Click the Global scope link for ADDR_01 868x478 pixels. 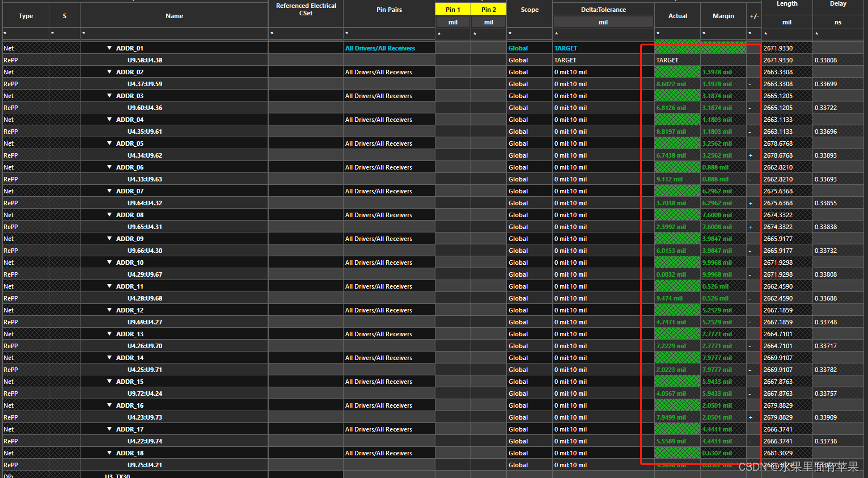(518, 48)
